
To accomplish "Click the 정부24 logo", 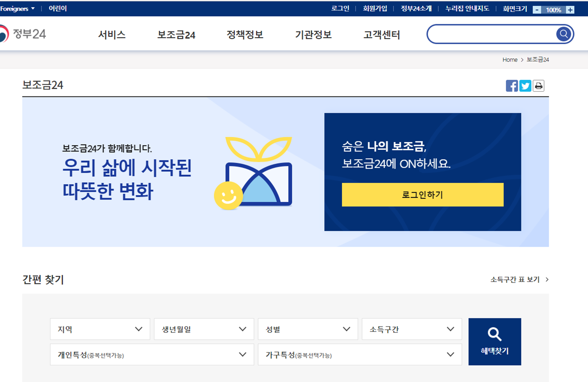I will [x=24, y=34].
